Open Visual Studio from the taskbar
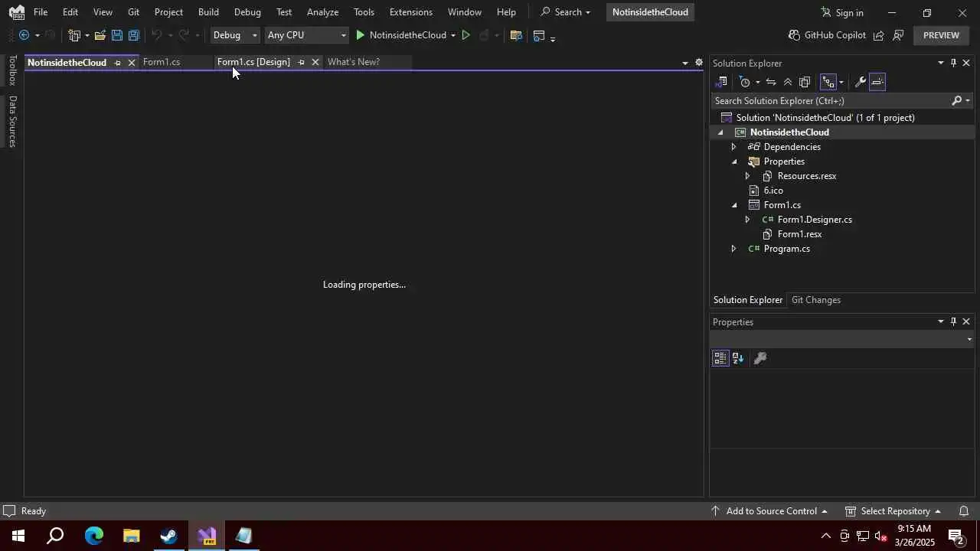This screenshot has width=980, height=551. pos(207,536)
